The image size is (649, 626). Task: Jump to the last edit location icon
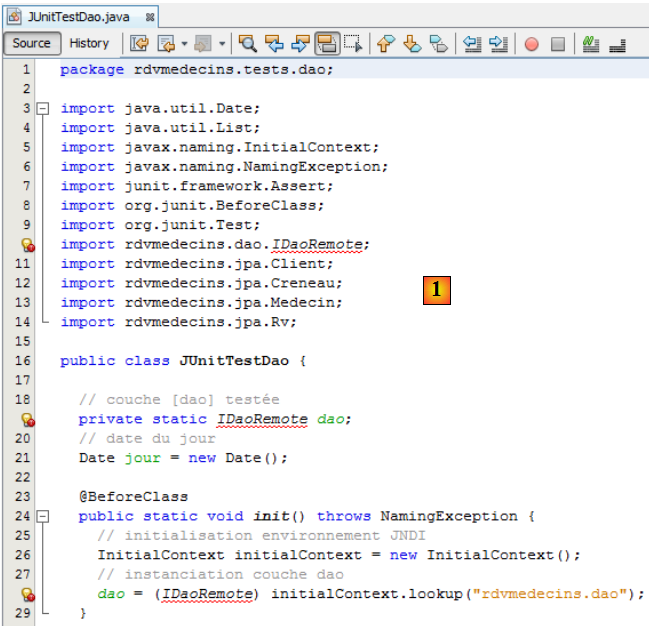(139, 44)
